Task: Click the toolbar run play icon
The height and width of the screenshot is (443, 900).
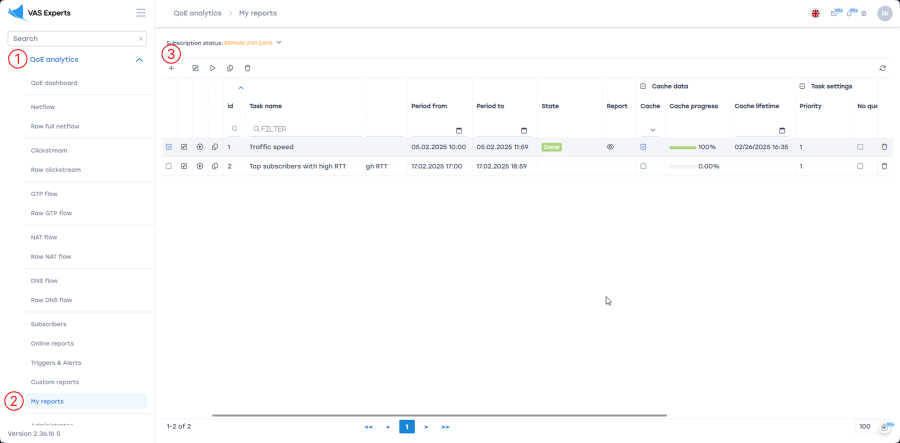Action: click(x=212, y=68)
